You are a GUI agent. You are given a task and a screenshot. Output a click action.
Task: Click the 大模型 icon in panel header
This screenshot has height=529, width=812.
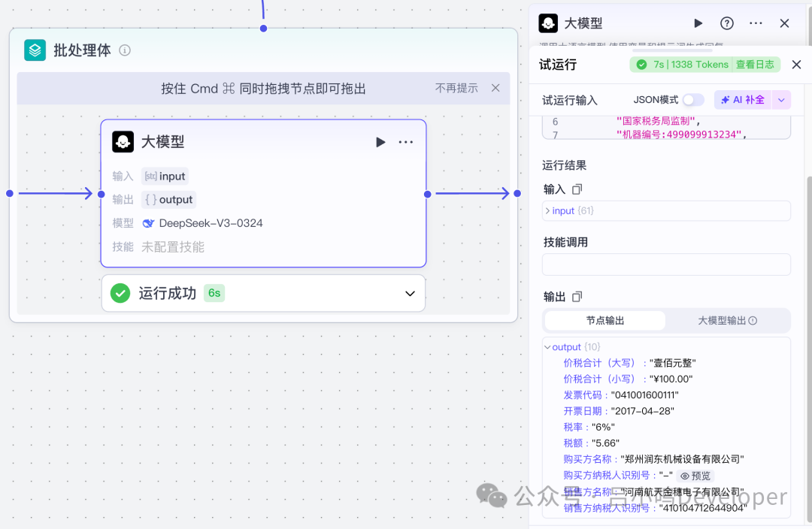[x=548, y=23]
